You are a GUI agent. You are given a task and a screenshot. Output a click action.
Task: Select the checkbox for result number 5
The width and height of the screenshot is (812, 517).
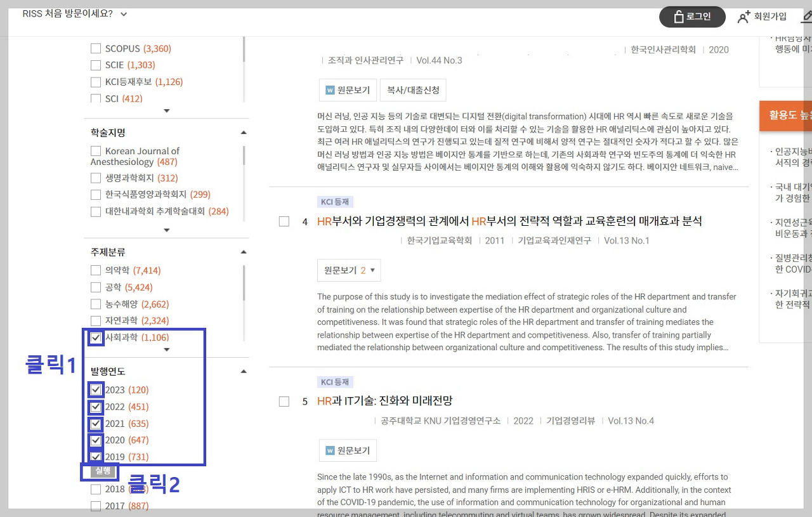coord(284,402)
